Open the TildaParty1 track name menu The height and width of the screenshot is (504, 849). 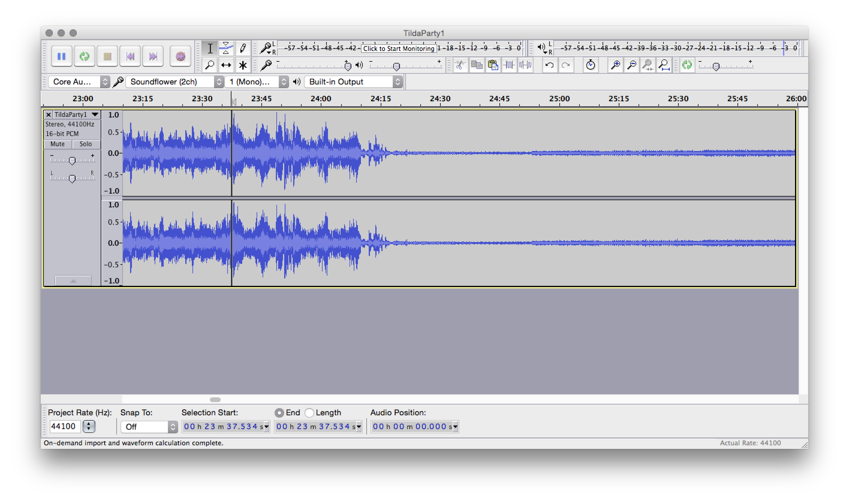pos(76,115)
